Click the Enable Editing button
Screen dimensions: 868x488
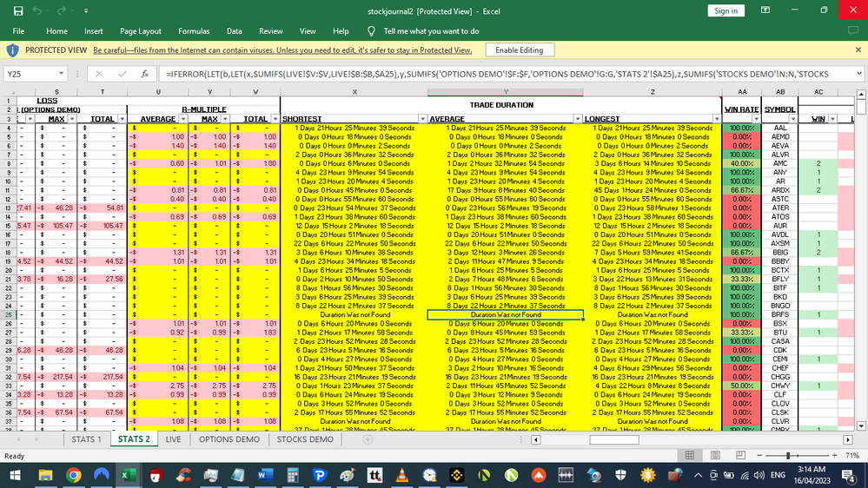519,50
